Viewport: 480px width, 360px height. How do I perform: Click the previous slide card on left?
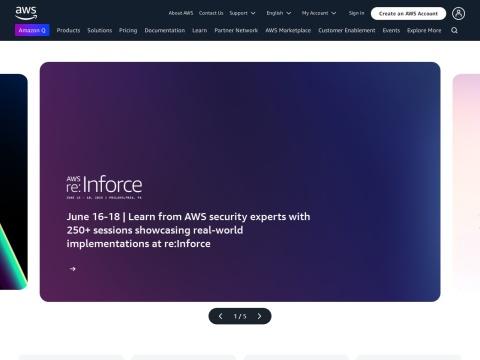coord(14,182)
